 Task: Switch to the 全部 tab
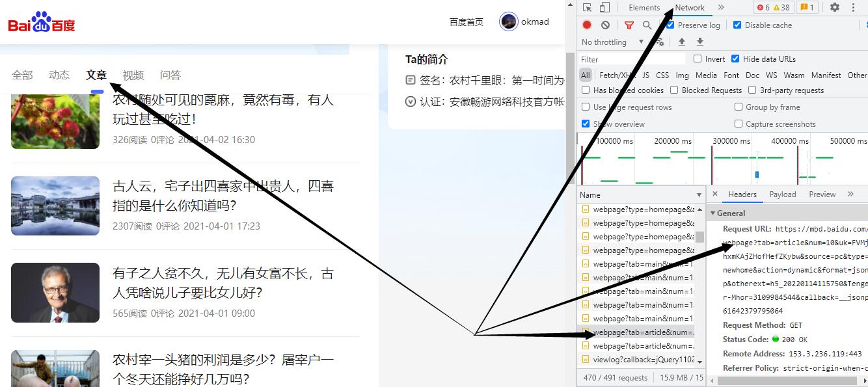(22, 75)
